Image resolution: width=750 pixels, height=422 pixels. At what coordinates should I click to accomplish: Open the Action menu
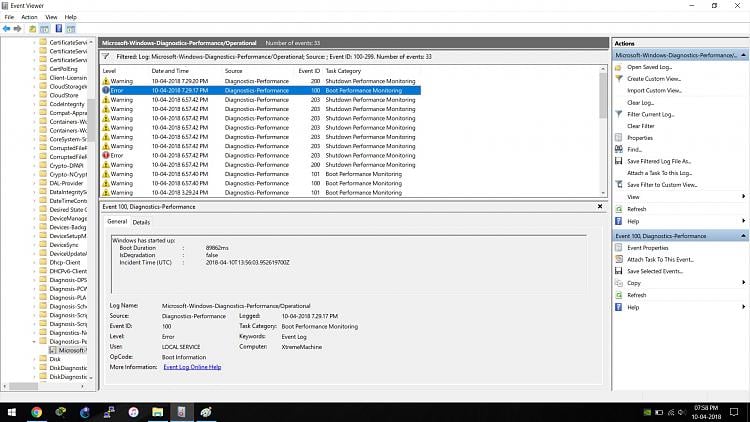tap(29, 17)
